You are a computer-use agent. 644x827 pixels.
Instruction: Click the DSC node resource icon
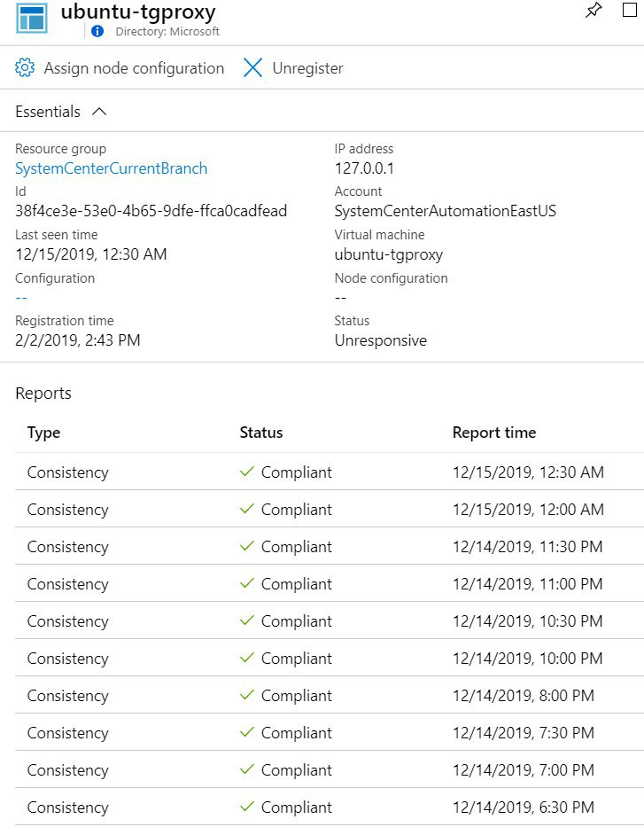32,18
